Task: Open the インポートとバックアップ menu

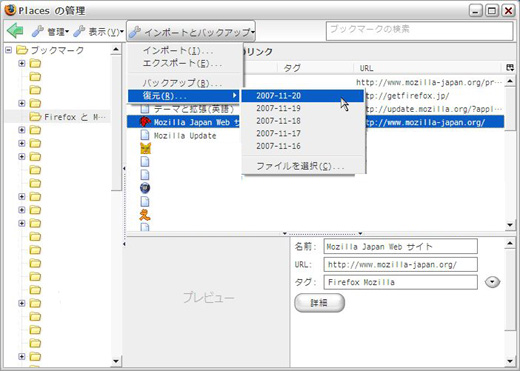Action: [191, 32]
